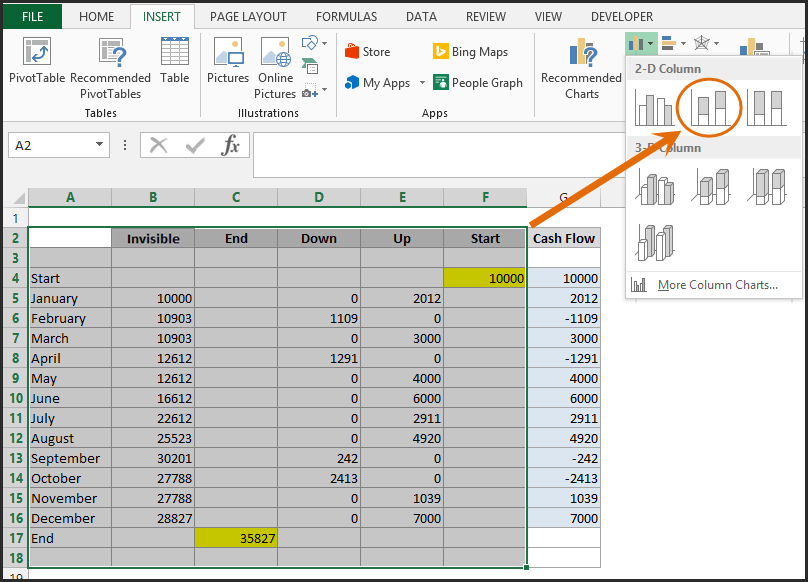Switch to the PAGE LAYOUT tab
The height and width of the screenshot is (582, 808).
coord(248,16)
